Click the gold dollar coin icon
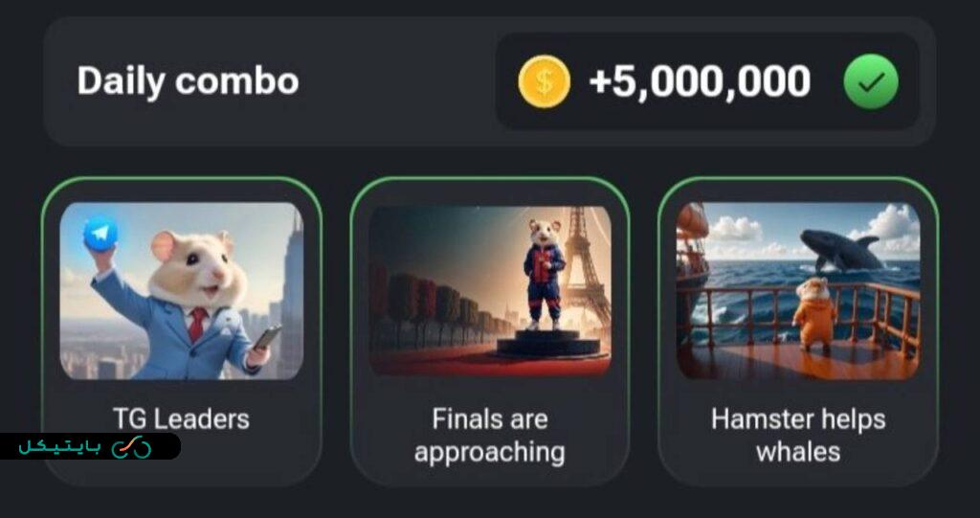The width and height of the screenshot is (980, 518). [544, 82]
